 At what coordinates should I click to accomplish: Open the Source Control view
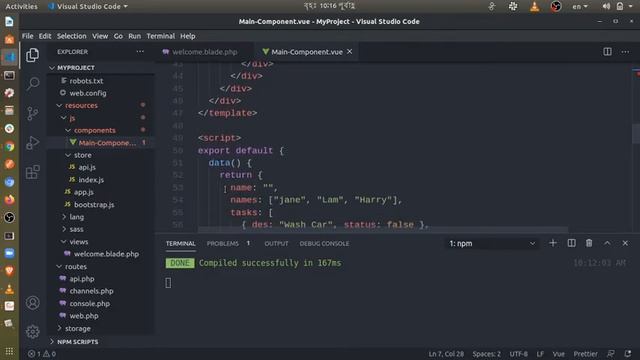coord(33,113)
